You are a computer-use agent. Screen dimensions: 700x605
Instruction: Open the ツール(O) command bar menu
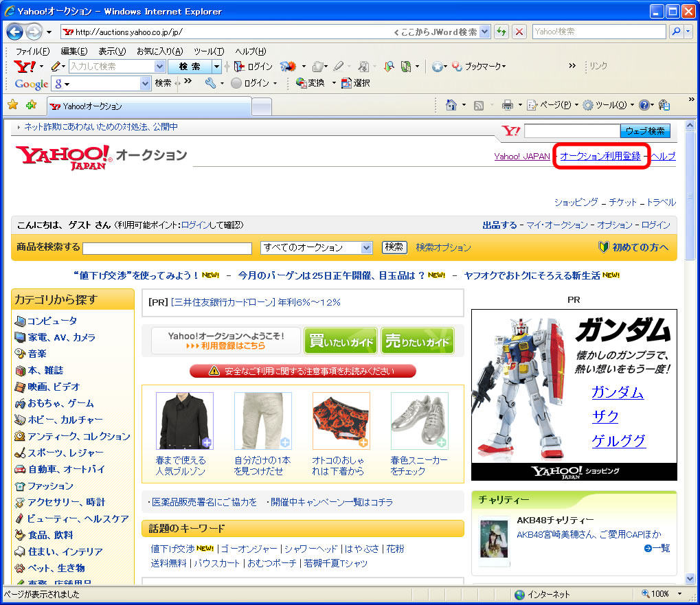click(609, 105)
